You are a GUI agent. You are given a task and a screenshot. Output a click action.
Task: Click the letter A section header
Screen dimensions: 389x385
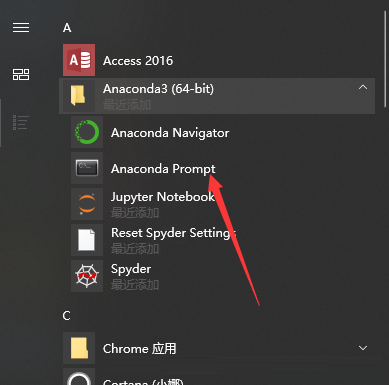tap(67, 28)
